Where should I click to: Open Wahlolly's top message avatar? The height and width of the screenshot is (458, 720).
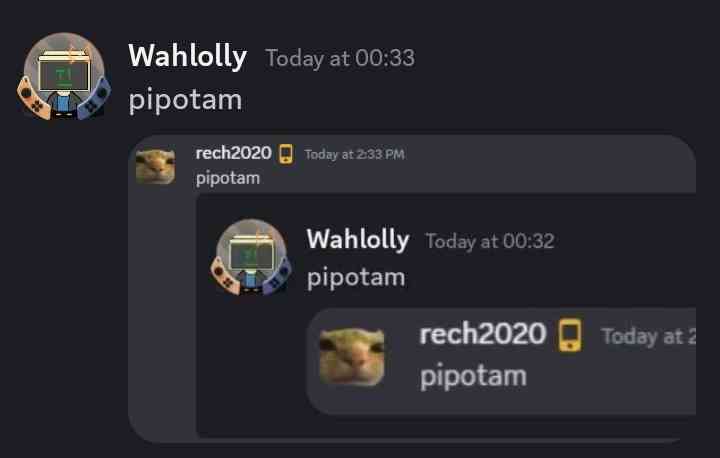[64, 76]
